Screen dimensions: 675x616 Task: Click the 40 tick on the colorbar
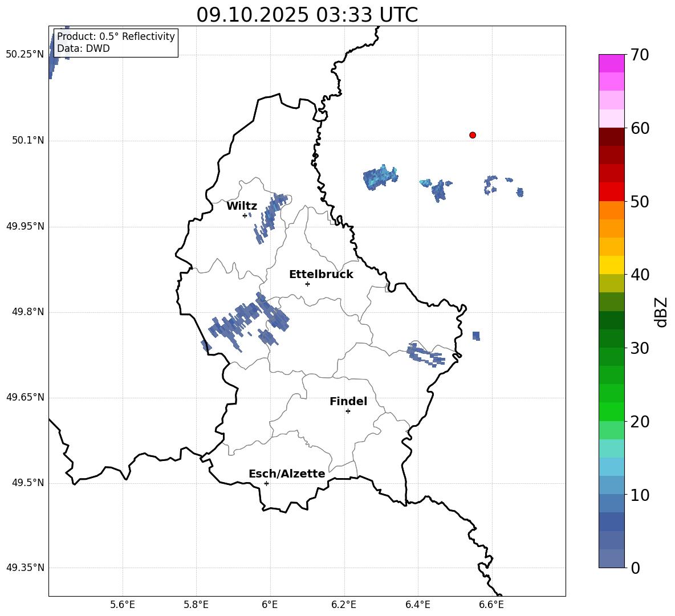(x=640, y=275)
